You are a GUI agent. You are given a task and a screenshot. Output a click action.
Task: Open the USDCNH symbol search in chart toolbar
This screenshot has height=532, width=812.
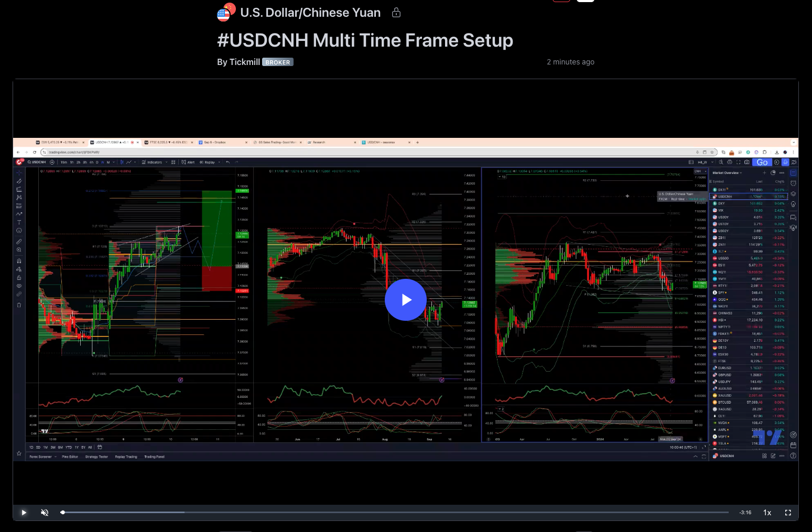tap(36, 162)
